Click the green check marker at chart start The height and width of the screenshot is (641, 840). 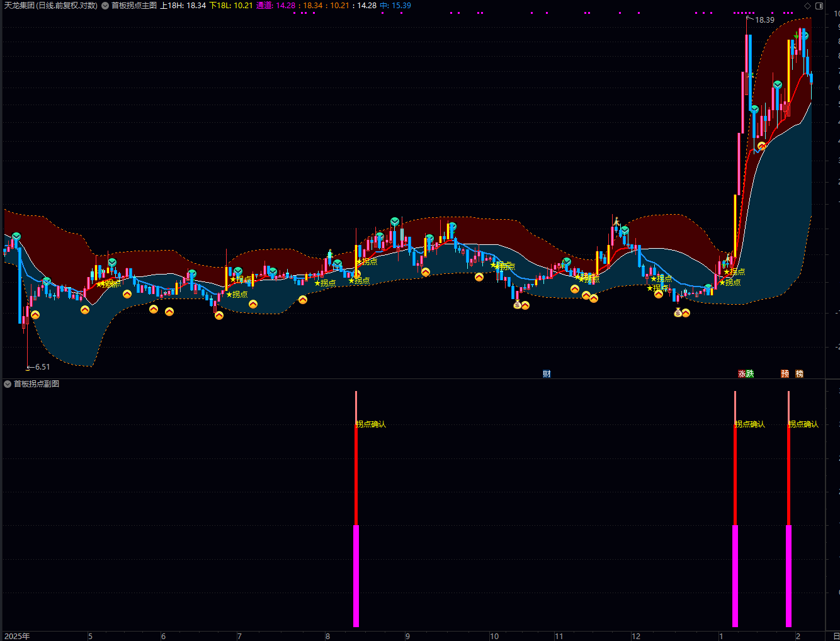[16, 237]
